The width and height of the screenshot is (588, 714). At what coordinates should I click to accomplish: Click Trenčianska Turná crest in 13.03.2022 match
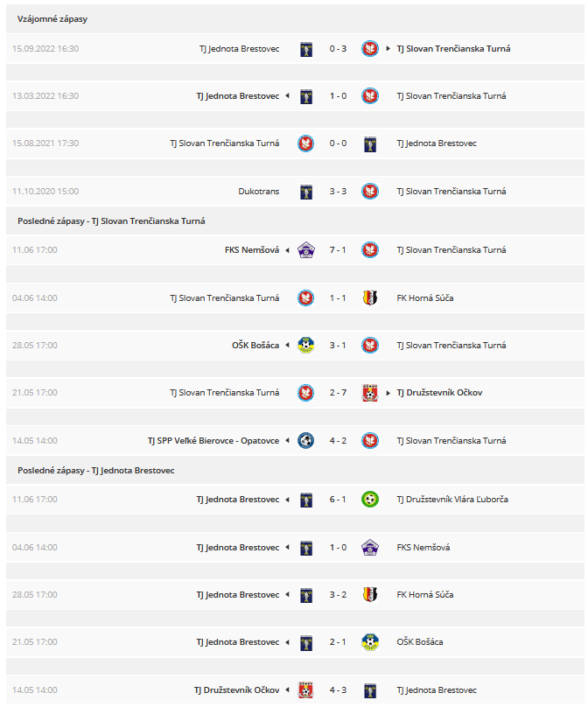[370, 96]
